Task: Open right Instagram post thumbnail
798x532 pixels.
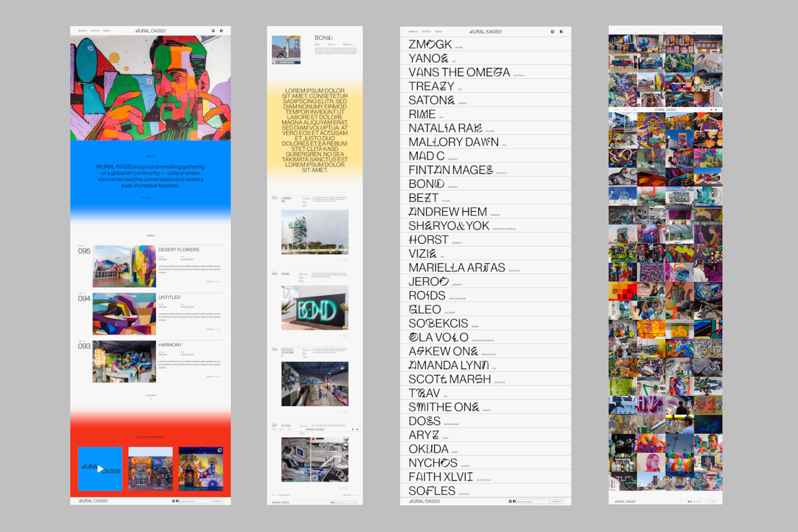Action: (x=201, y=469)
